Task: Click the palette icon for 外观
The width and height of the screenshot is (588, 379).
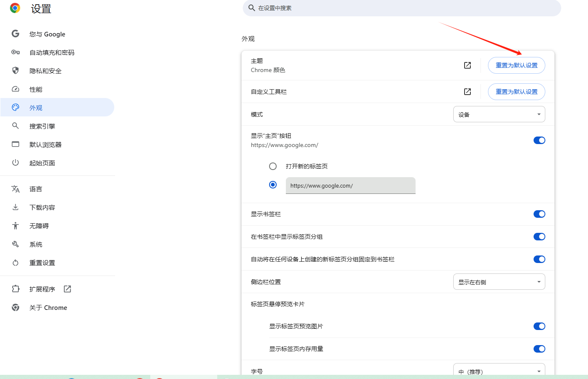Action: [15, 107]
